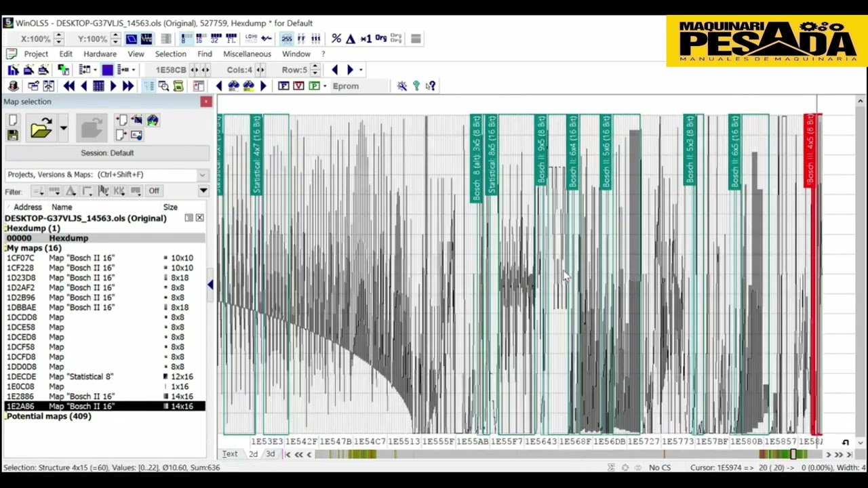Screen dimensions: 868x488
Task: Open dropdown next to green P icon
Action: coord(325,86)
